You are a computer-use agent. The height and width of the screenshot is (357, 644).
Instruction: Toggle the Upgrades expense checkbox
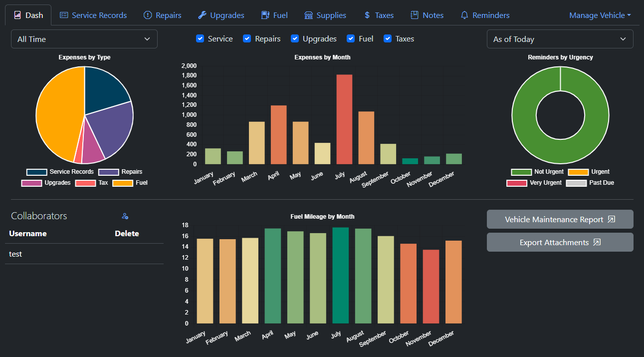click(295, 38)
